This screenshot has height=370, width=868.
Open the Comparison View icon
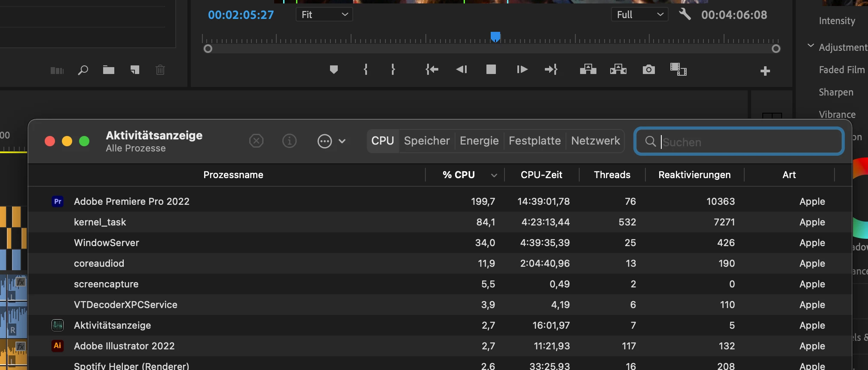(x=679, y=69)
